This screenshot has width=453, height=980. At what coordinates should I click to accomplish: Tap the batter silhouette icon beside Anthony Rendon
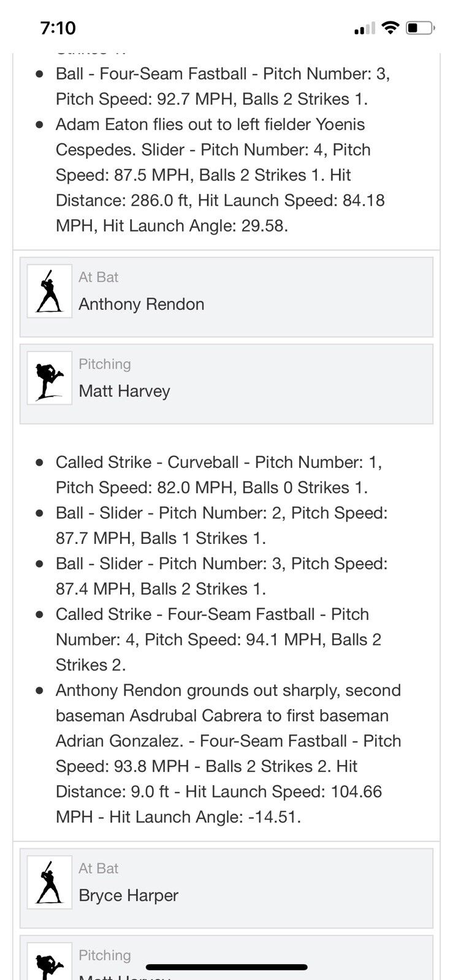(49, 291)
